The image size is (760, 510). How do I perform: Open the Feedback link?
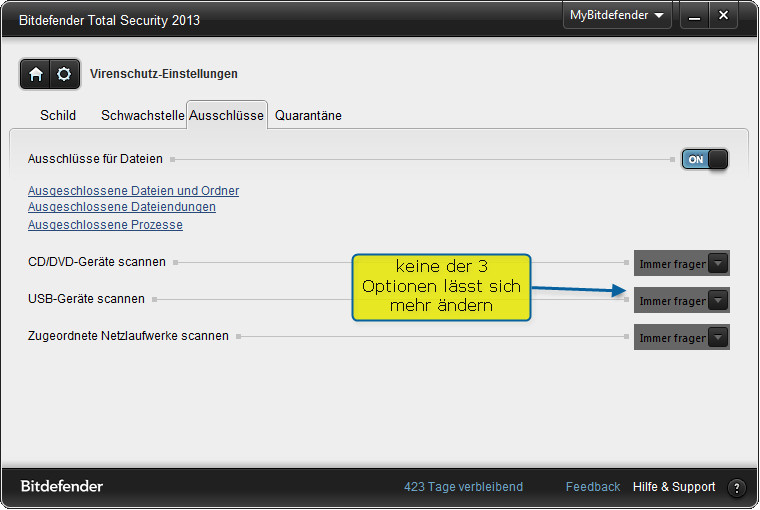(593, 487)
